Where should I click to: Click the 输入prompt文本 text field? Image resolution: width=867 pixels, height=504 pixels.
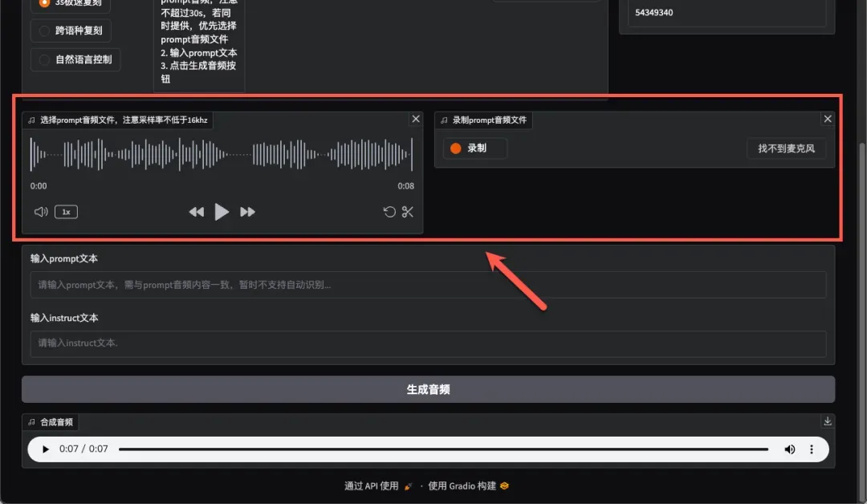[x=428, y=285]
